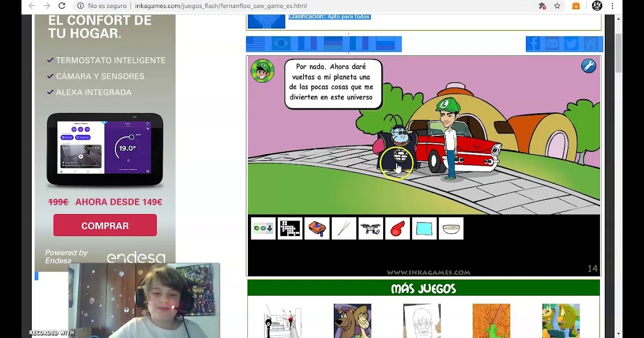
Task: Choose the United States flag language
Action: coord(255,44)
